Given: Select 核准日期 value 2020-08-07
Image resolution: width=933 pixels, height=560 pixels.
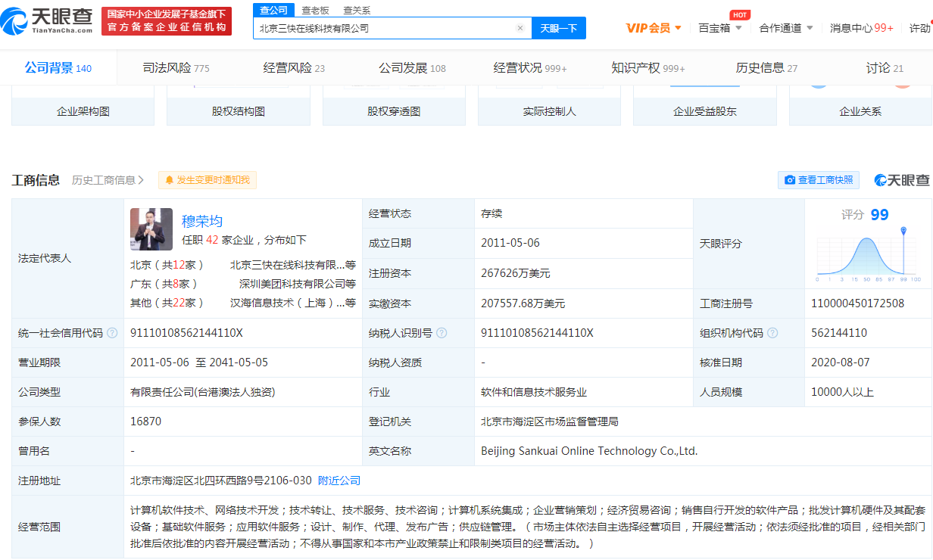Looking at the screenshot, I should [x=841, y=362].
